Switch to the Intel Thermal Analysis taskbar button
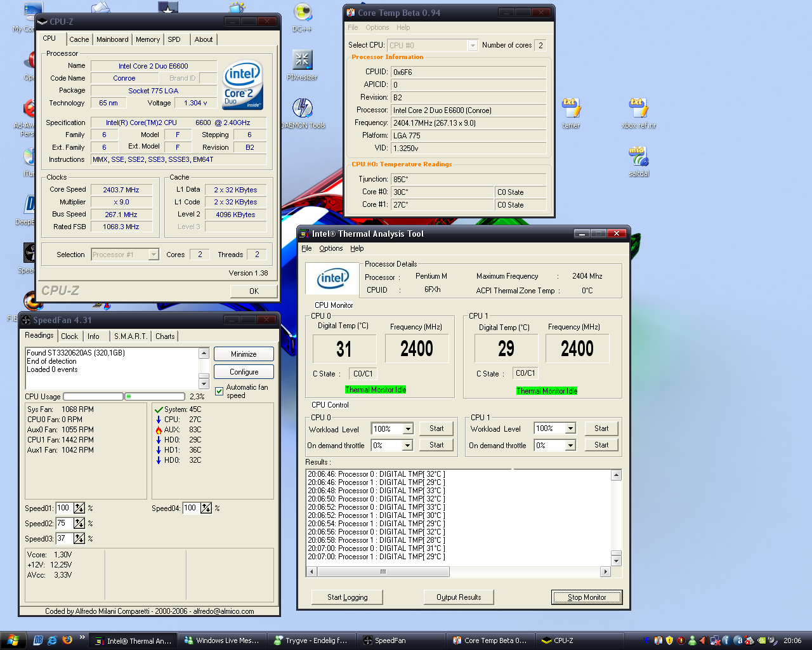This screenshot has height=650, width=812. [133, 641]
